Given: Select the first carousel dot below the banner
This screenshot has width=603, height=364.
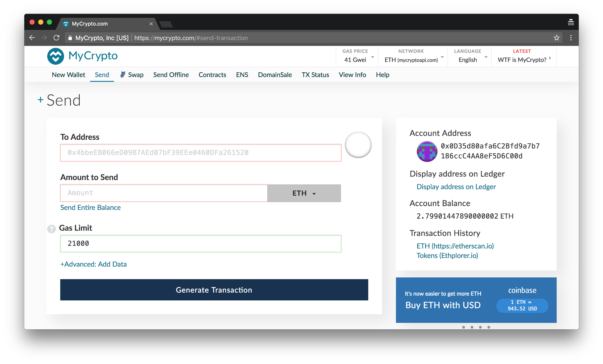Looking at the screenshot, I should coord(464,327).
